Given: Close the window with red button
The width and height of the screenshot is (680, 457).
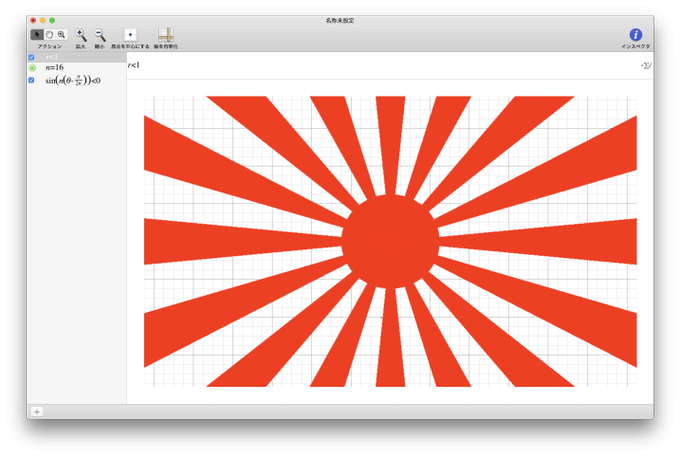Looking at the screenshot, I should click(x=33, y=20).
